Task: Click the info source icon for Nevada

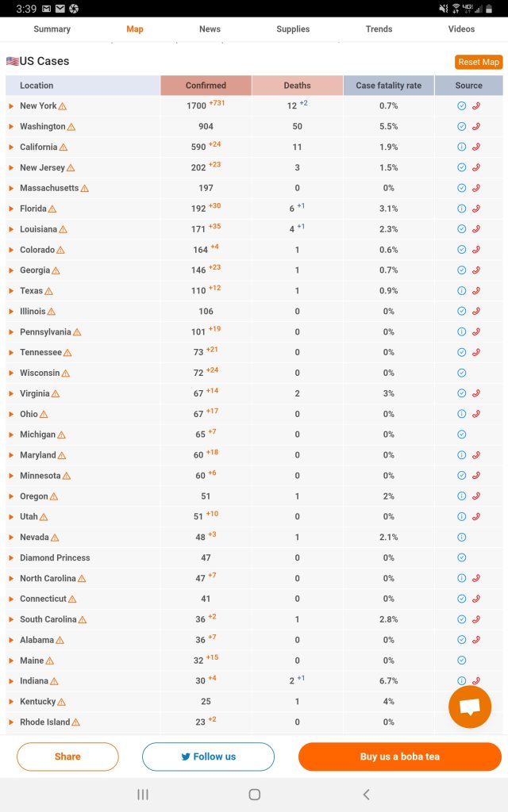Action: coord(461,538)
